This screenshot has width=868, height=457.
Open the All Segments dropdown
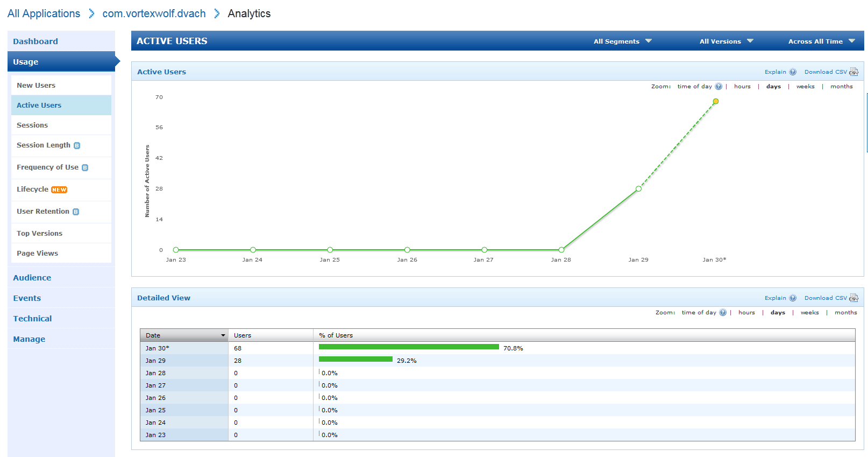pyautogui.click(x=622, y=41)
